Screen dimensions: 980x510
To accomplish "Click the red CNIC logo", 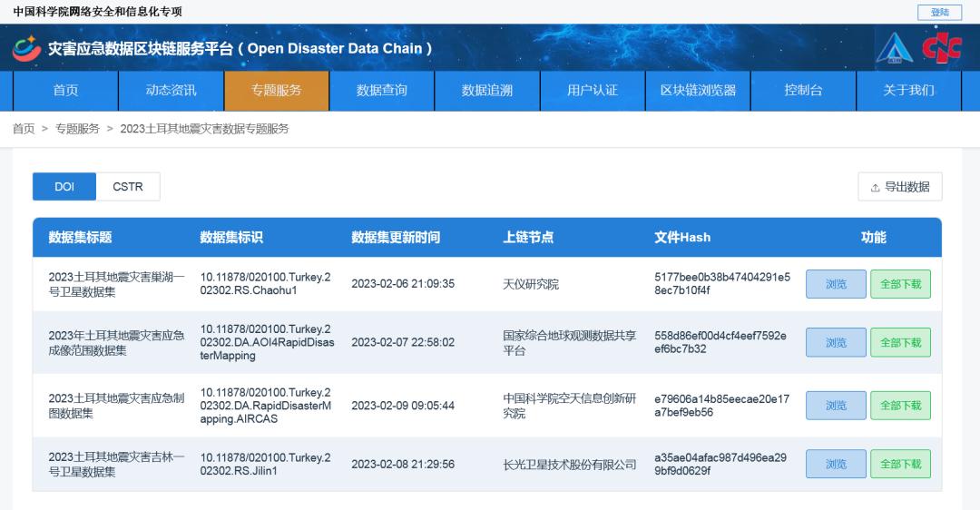I will pyautogui.click(x=941, y=48).
